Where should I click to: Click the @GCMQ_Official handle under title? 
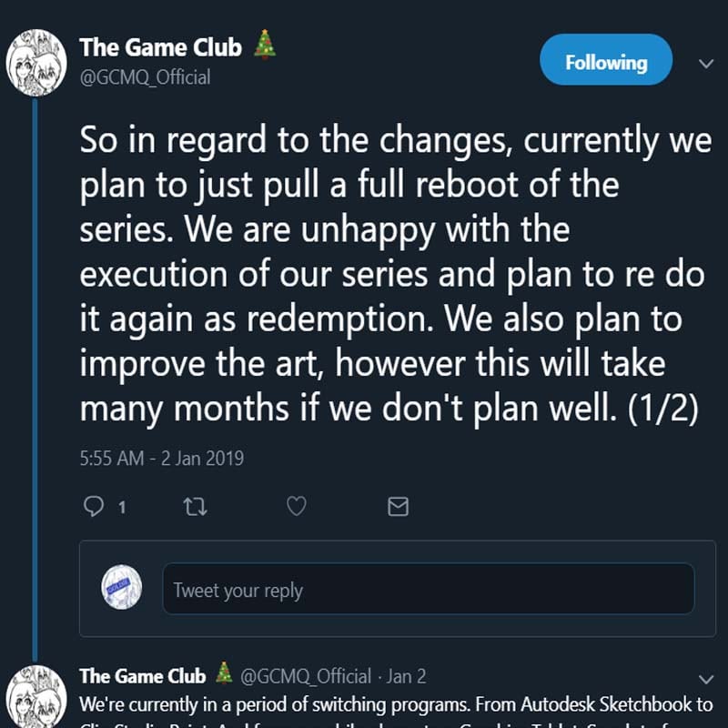tap(145, 77)
